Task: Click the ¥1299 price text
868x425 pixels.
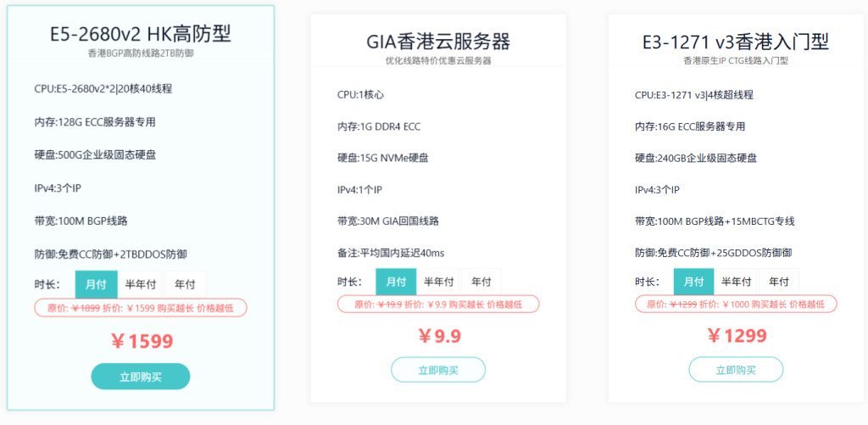Action: tap(736, 336)
